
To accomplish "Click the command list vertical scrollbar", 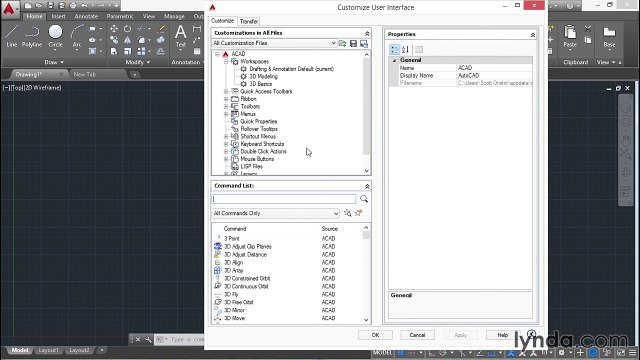I will click(366, 273).
